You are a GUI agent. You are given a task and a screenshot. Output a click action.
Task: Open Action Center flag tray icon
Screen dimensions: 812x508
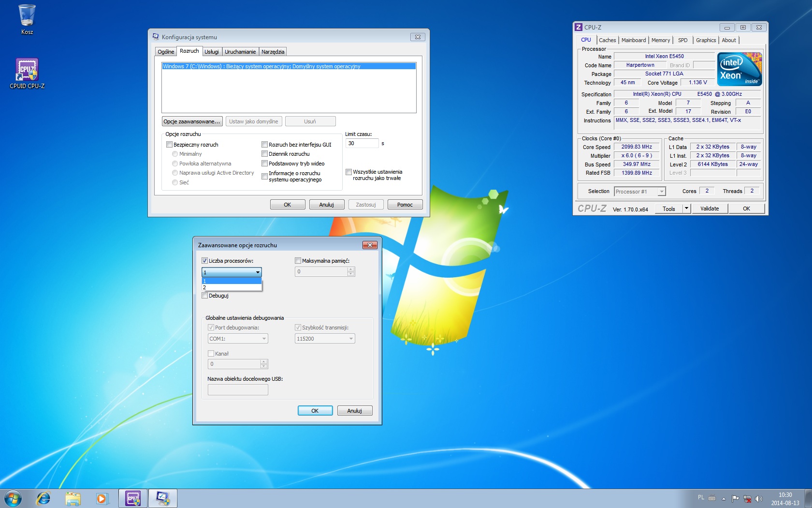point(735,498)
